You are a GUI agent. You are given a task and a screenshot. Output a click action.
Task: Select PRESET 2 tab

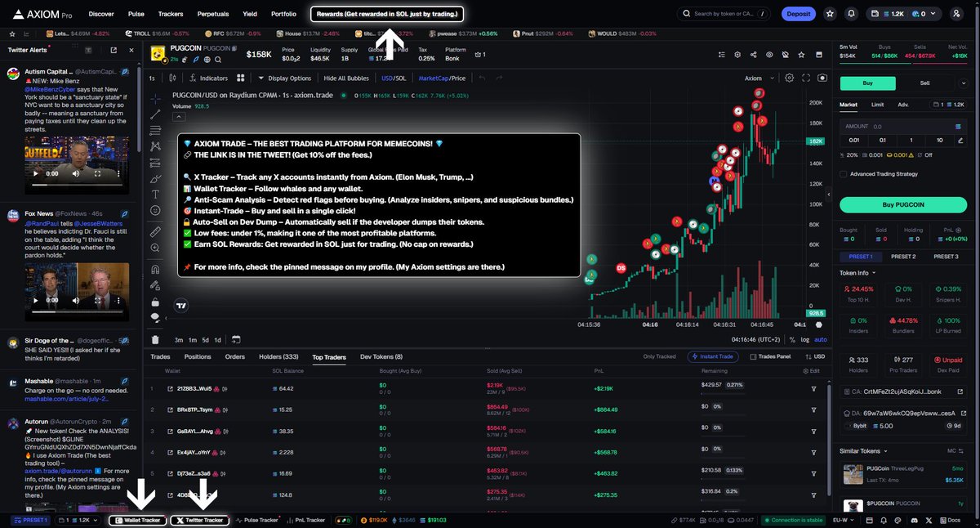(902, 257)
